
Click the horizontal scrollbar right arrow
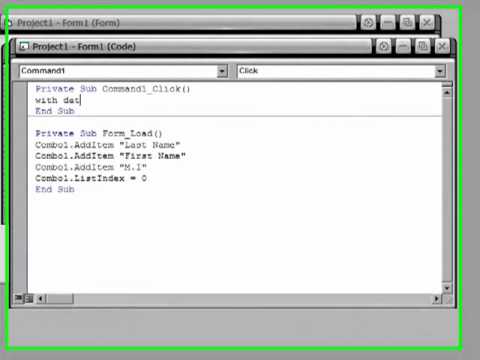pos(437,299)
